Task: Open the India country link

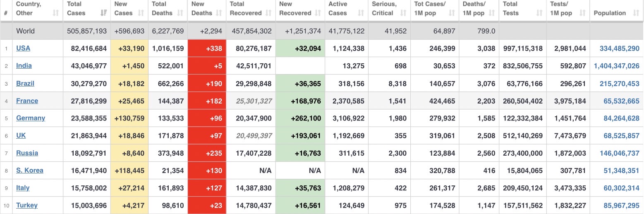Action: [x=24, y=66]
